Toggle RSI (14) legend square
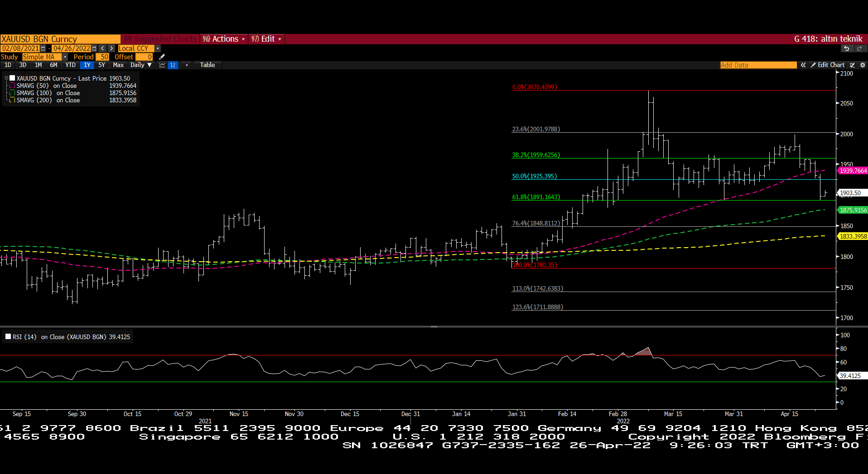 8,336
